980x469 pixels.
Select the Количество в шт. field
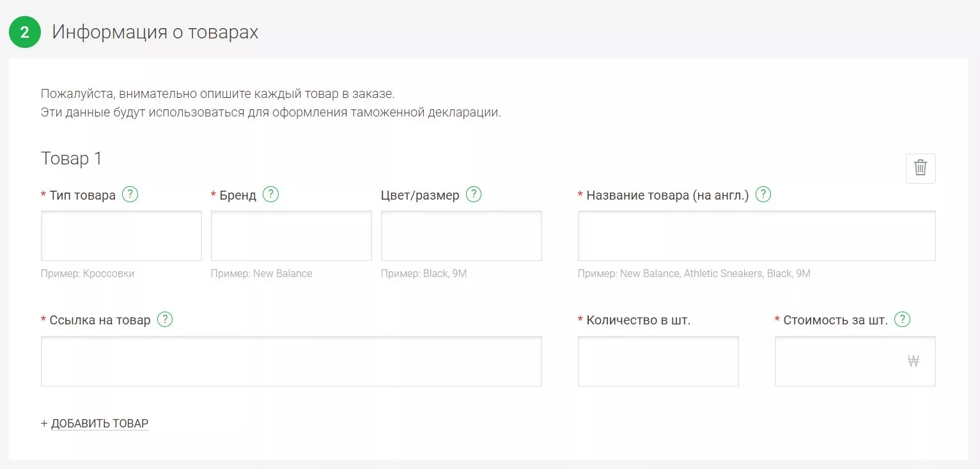click(658, 361)
